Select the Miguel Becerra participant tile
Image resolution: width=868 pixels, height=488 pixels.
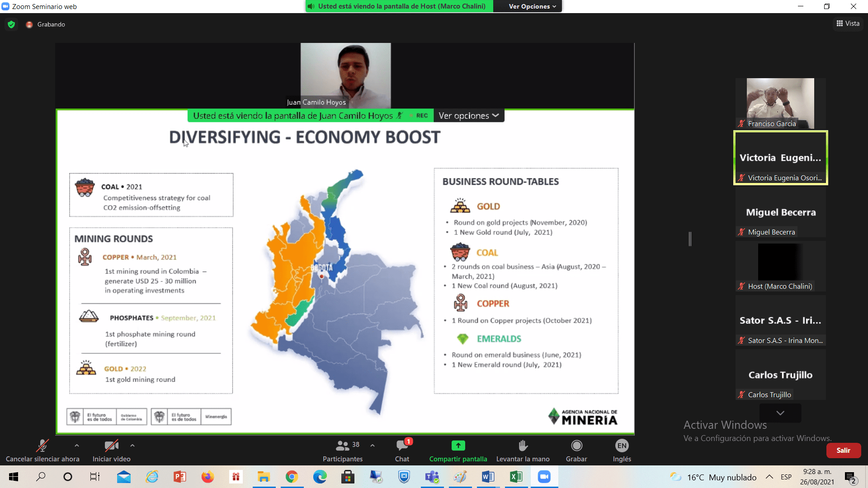(x=781, y=212)
